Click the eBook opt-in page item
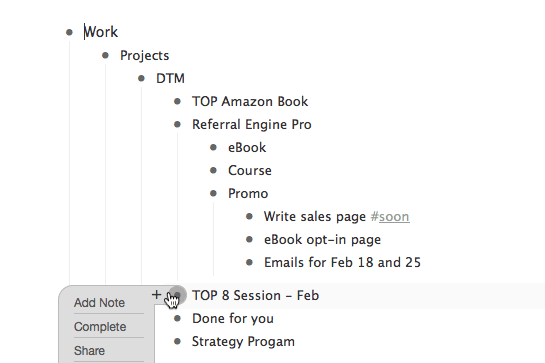Viewport: 545px width, 363px height. click(x=322, y=240)
